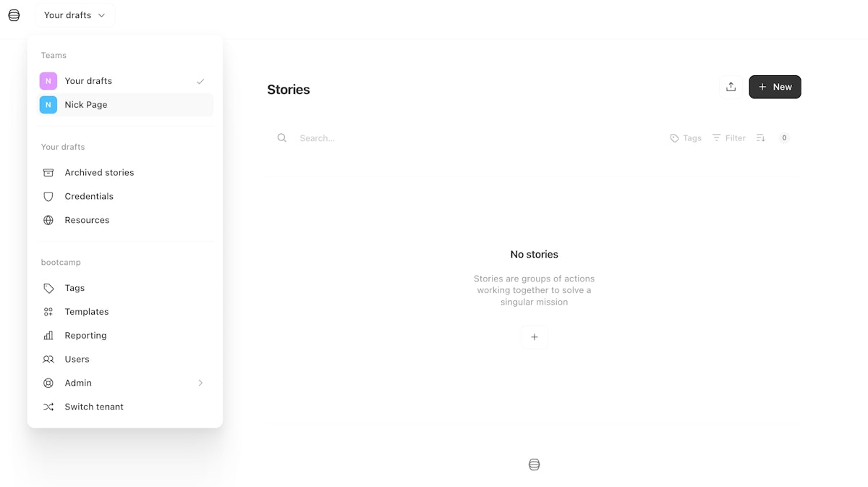
Task: Open Resources via the globe icon
Action: (x=48, y=220)
